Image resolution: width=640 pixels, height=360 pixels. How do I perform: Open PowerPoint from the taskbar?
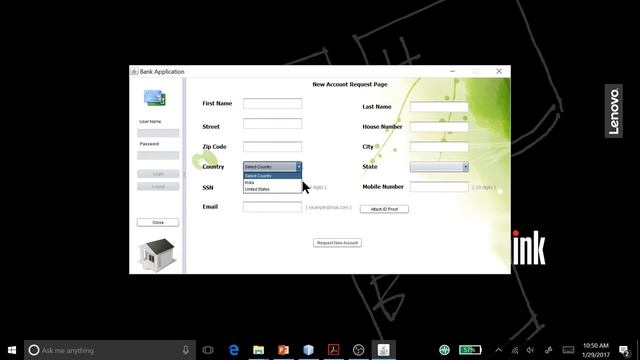point(283,350)
